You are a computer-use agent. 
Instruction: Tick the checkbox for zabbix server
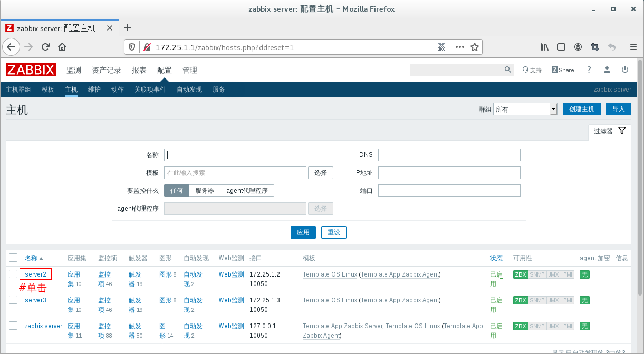coord(13,326)
